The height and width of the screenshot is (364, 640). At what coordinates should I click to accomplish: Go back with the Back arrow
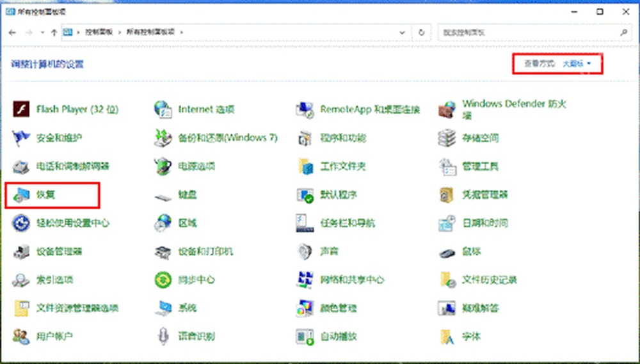tap(12, 32)
